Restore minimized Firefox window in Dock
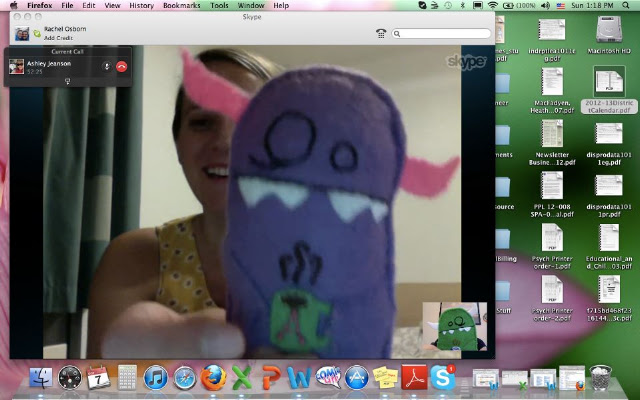640x400 pixels. pyautogui.click(x=572, y=378)
